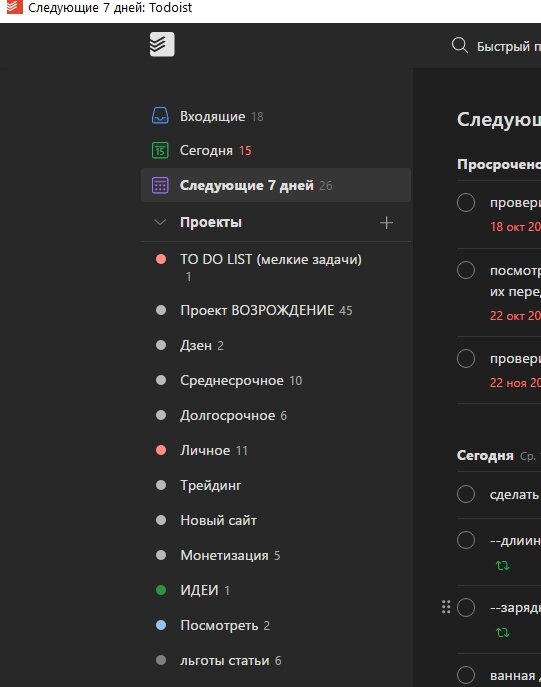Viewport: 541px width, 687px height.
Task: Click the 18 окт overdue date
Action: pyautogui.click(x=515, y=227)
